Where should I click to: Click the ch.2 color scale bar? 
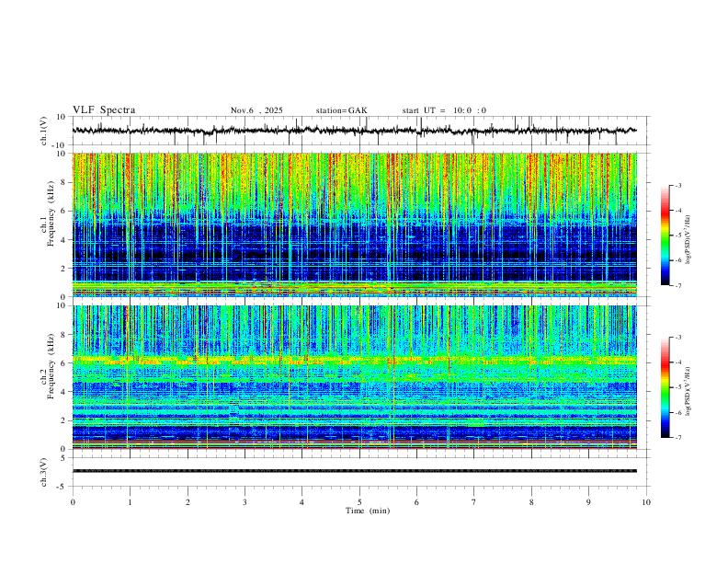(x=665, y=387)
